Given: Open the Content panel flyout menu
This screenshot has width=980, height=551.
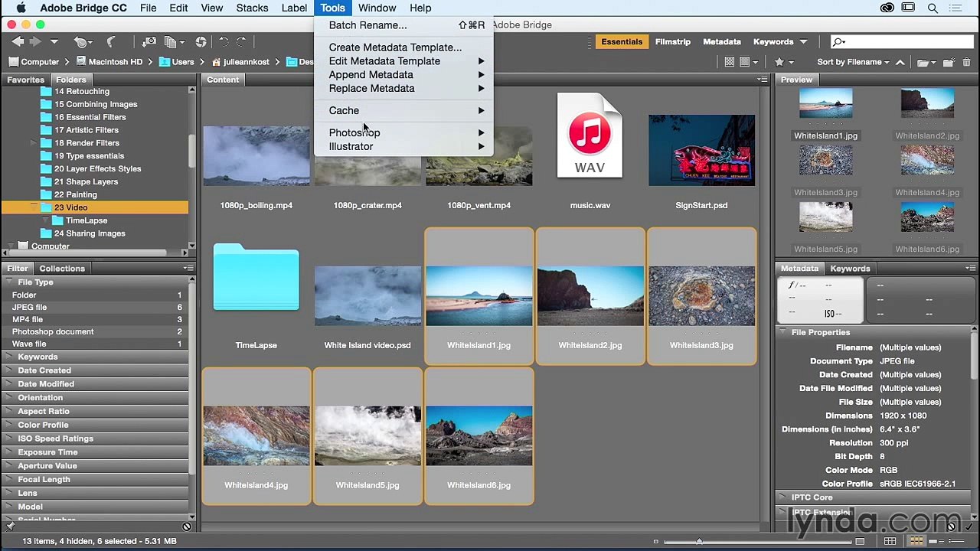Looking at the screenshot, I should point(762,80).
